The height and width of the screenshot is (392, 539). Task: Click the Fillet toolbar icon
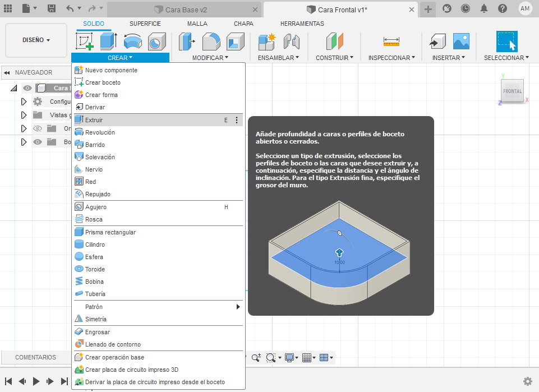pos(211,41)
